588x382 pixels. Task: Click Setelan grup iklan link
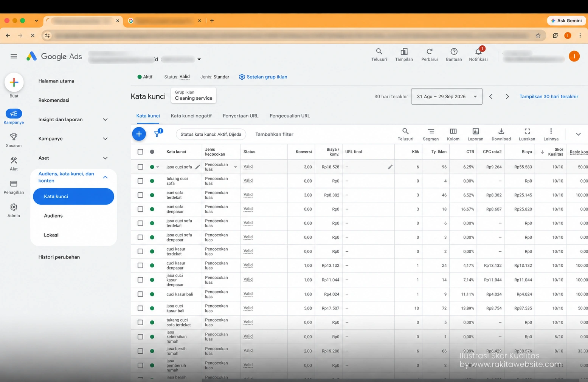coord(263,77)
